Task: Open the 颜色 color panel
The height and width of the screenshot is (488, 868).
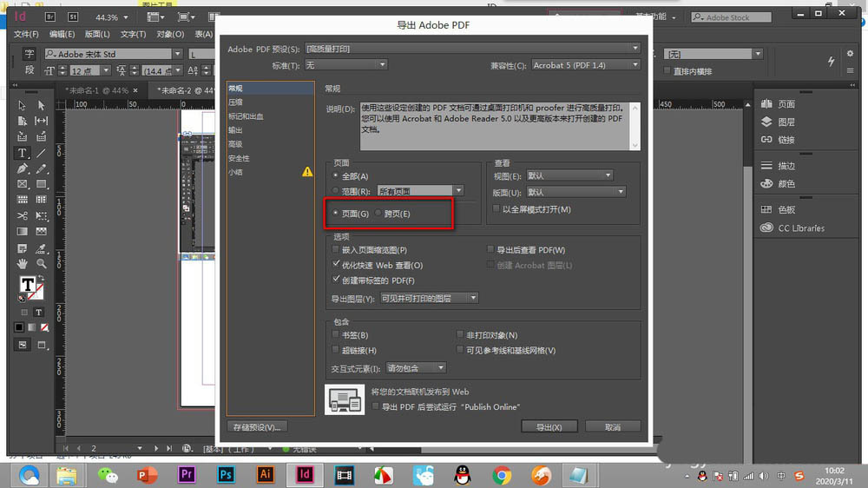Action: click(779, 183)
